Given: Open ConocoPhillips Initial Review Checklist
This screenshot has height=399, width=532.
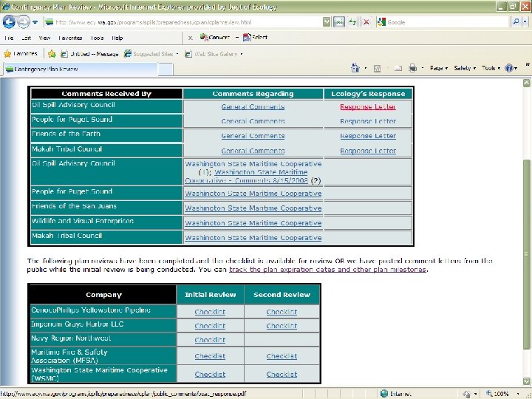Looking at the screenshot, I should click(x=210, y=312).
